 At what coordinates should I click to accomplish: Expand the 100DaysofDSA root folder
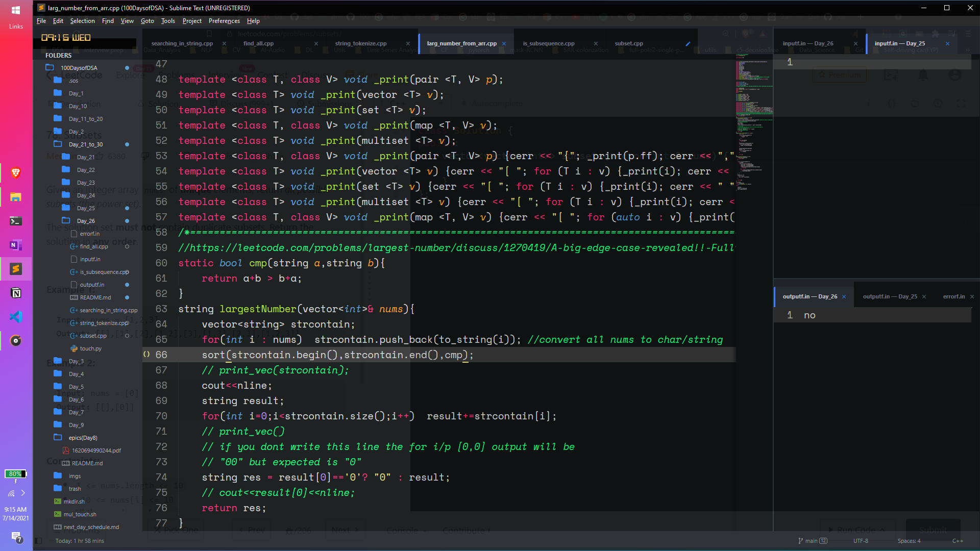pyautogui.click(x=79, y=68)
